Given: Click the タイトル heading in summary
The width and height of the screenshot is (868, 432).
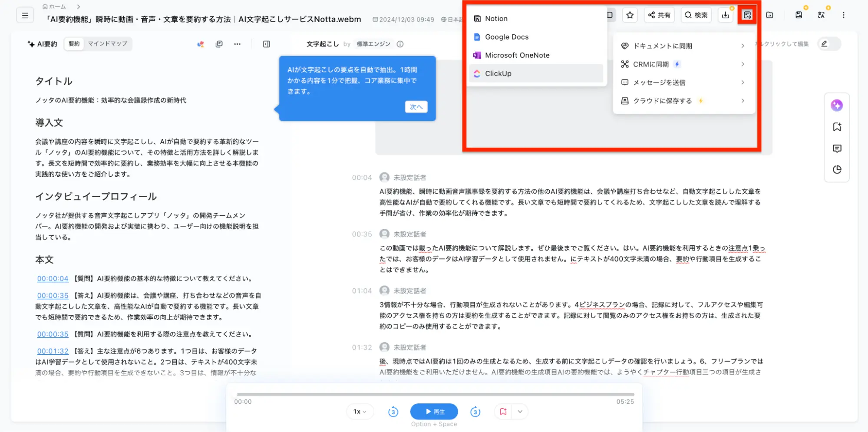Looking at the screenshot, I should [54, 81].
